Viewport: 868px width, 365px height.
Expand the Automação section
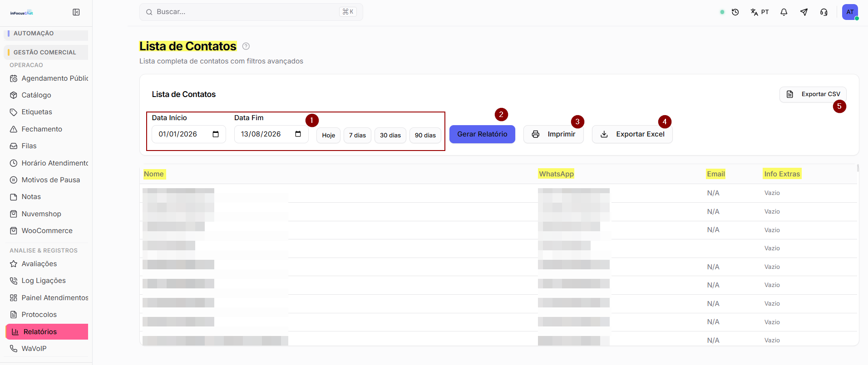pos(46,34)
